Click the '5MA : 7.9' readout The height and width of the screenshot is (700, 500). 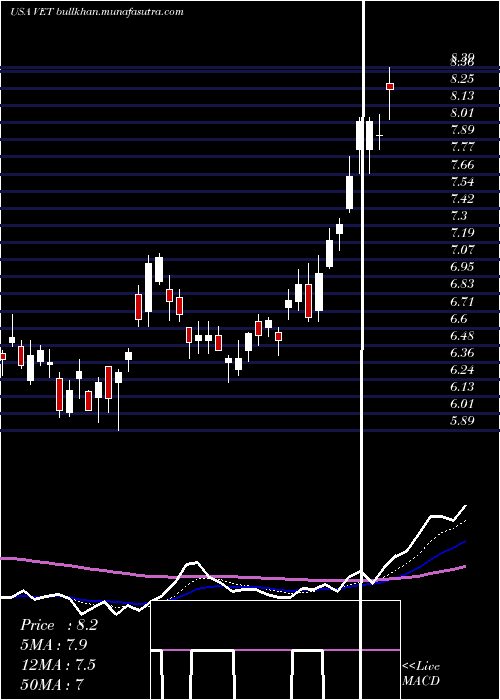click(x=54, y=645)
